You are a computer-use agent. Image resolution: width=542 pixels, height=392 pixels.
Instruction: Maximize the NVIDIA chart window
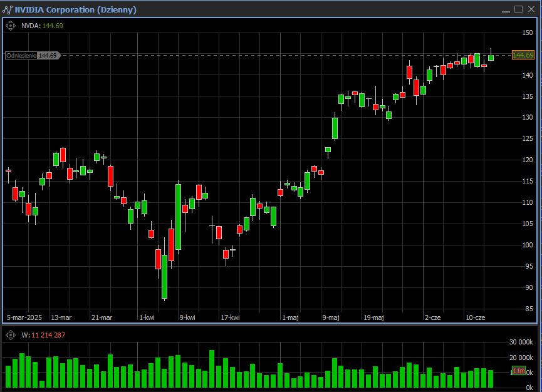[x=518, y=9]
